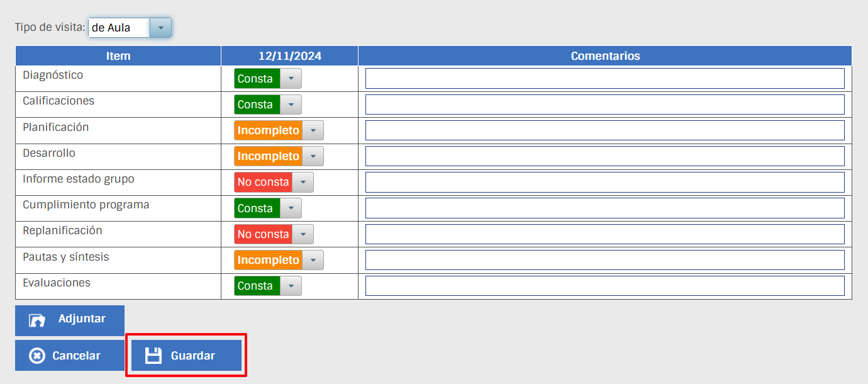Open the Desarrollo status selector

pyautogui.click(x=313, y=156)
